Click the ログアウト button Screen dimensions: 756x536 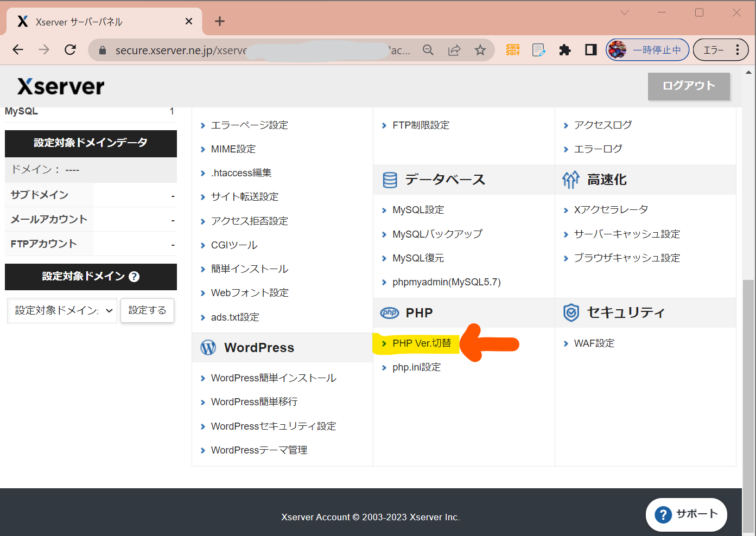(x=689, y=86)
